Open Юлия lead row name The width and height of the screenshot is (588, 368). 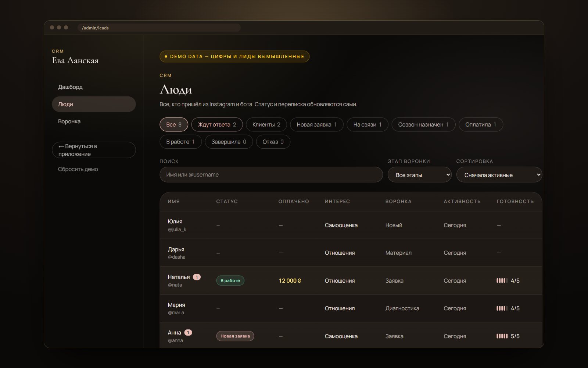coord(175,222)
